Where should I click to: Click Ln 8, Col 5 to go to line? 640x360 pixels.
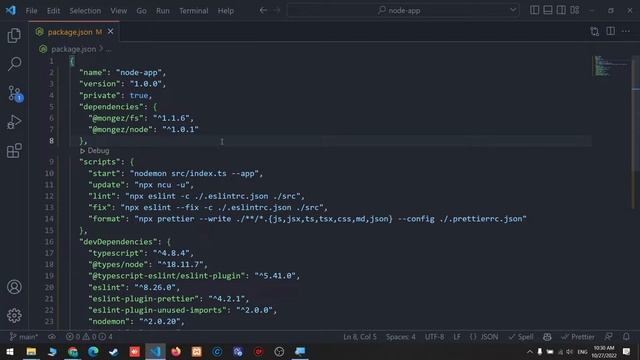[x=360, y=337]
